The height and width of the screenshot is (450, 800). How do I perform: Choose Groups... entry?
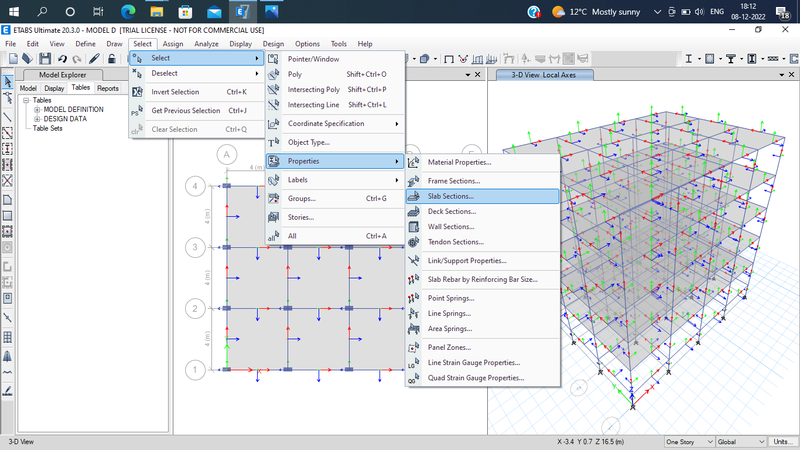335,198
